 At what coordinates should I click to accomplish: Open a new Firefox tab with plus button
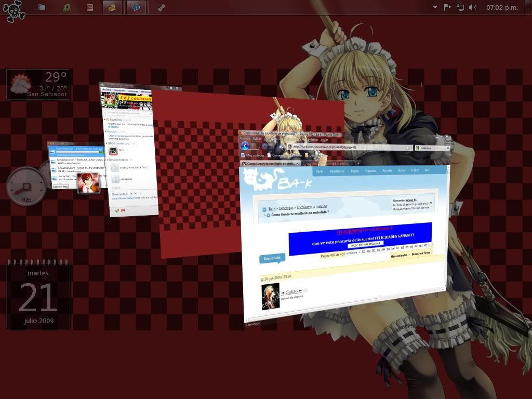coord(358,164)
